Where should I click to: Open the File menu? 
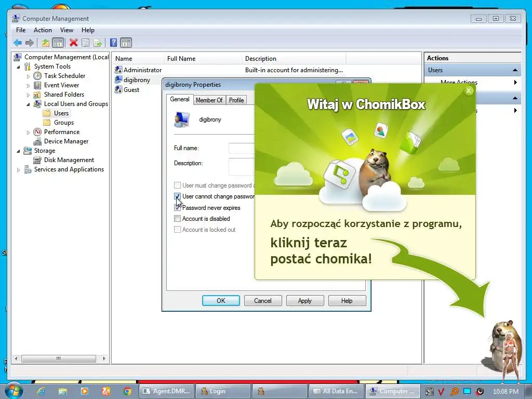[x=21, y=30]
